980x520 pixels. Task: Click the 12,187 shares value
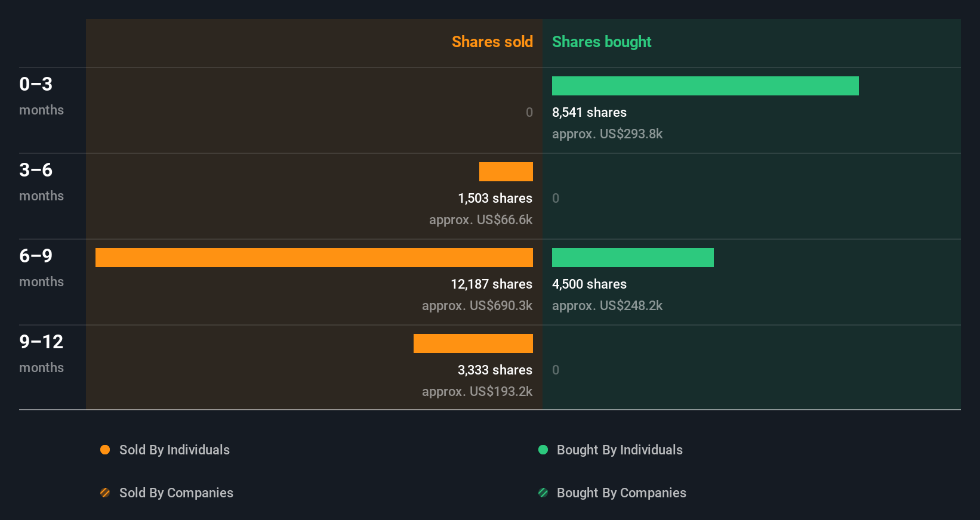click(491, 284)
